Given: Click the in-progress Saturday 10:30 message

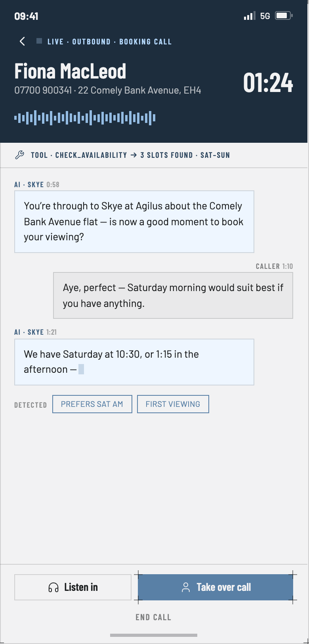Looking at the screenshot, I should click(x=134, y=362).
